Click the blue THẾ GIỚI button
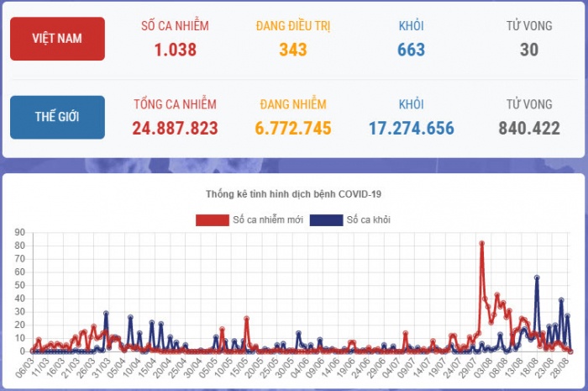Viewport: 588px width, 391px height. pos(57,117)
